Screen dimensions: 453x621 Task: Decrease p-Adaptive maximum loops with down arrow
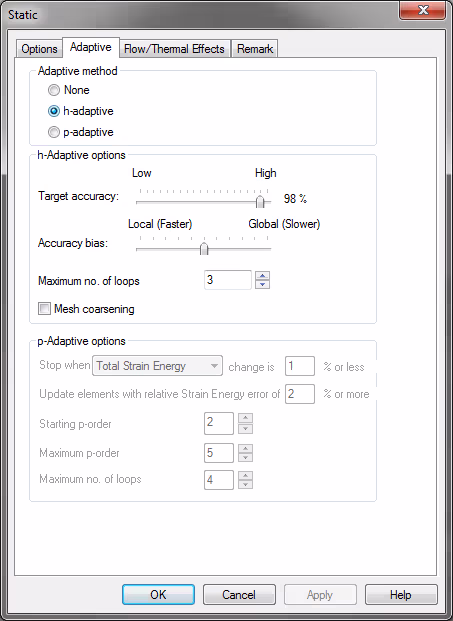click(x=246, y=484)
